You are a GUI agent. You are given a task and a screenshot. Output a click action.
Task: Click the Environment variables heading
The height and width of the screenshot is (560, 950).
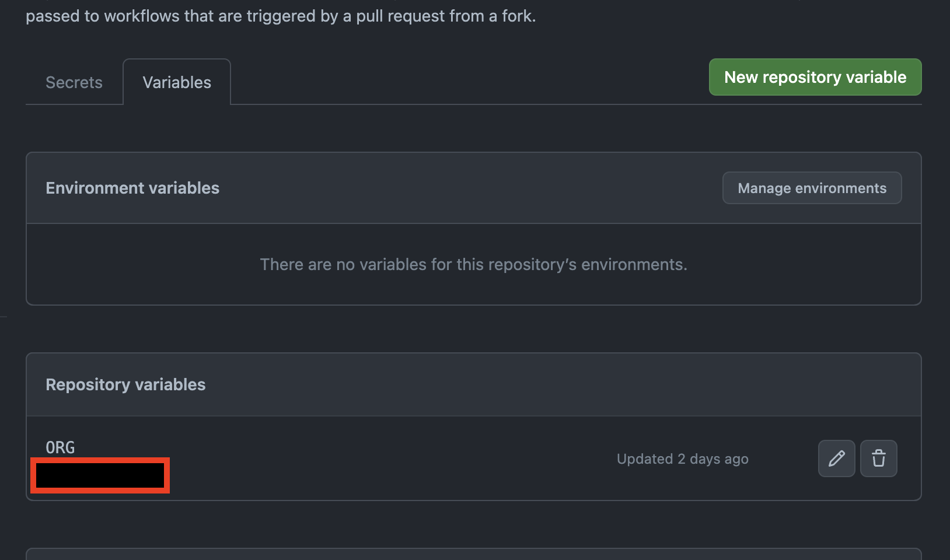pyautogui.click(x=132, y=188)
